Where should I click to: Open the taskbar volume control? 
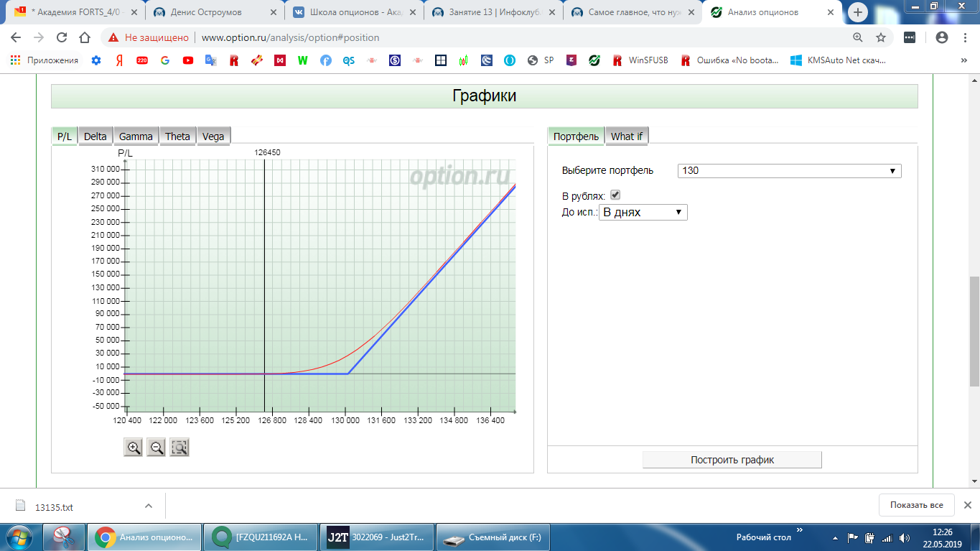coord(904,538)
